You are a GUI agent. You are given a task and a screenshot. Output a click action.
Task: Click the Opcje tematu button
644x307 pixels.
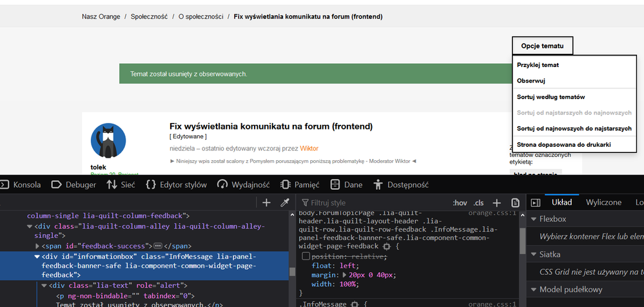(x=542, y=46)
